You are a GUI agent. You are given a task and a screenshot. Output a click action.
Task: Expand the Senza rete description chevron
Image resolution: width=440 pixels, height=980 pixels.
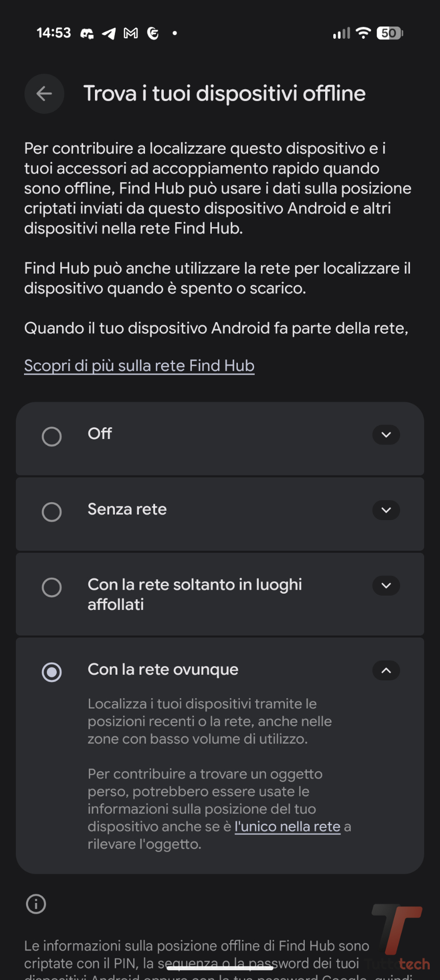click(386, 510)
